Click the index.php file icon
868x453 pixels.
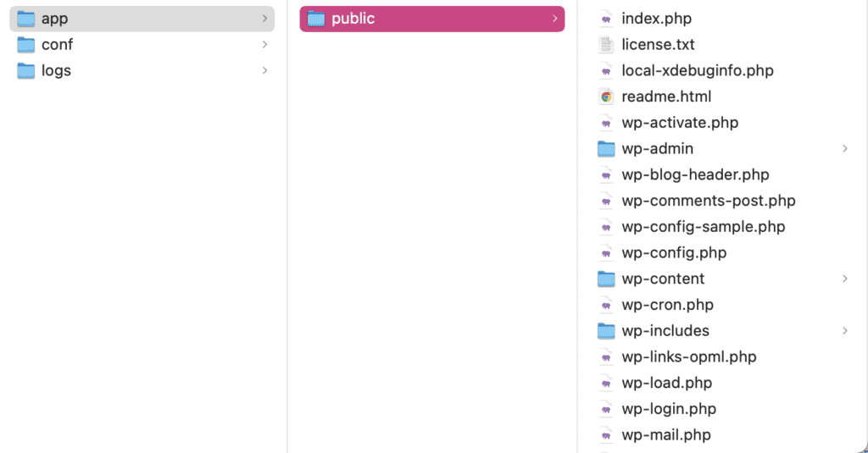point(606,19)
